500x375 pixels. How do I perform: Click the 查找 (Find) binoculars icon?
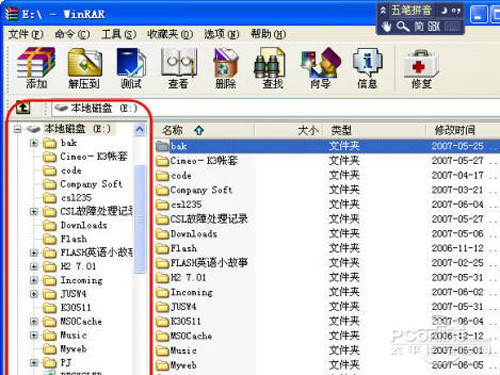pyautogui.click(x=269, y=63)
